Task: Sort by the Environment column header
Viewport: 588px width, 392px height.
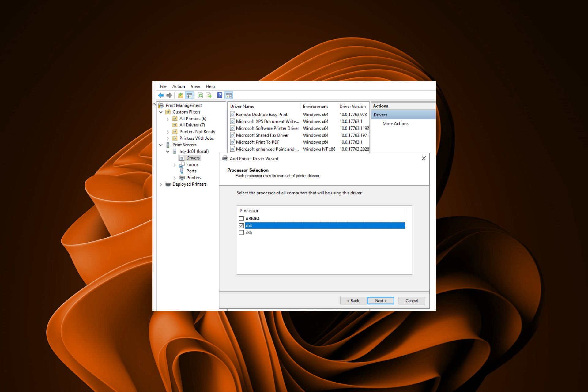Action: tap(319, 107)
